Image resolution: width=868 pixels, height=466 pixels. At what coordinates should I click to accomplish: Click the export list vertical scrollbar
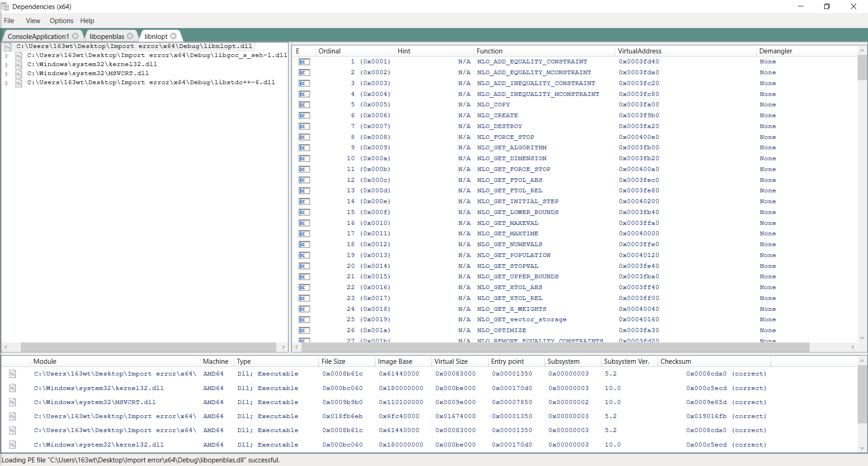862,68
